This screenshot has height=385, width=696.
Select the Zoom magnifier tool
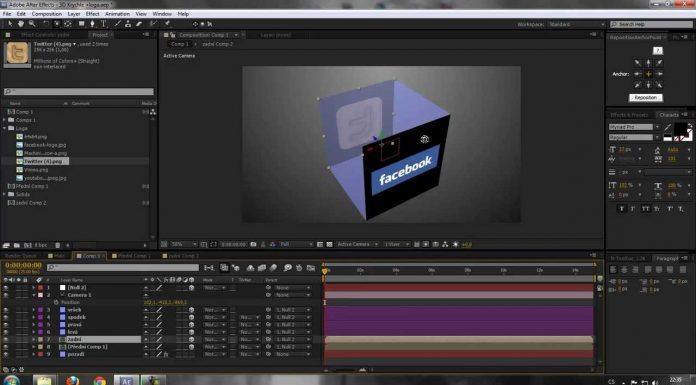pos(32,24)
